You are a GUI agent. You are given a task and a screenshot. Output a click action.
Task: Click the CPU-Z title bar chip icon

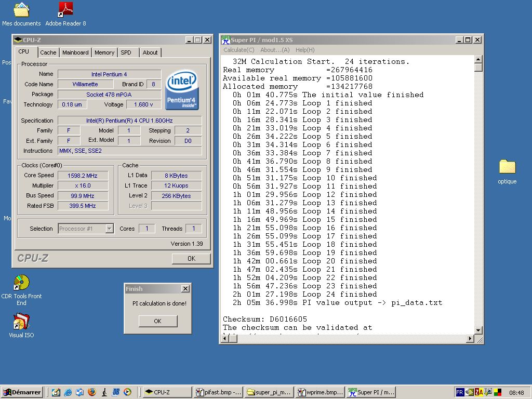coord(18,40)
